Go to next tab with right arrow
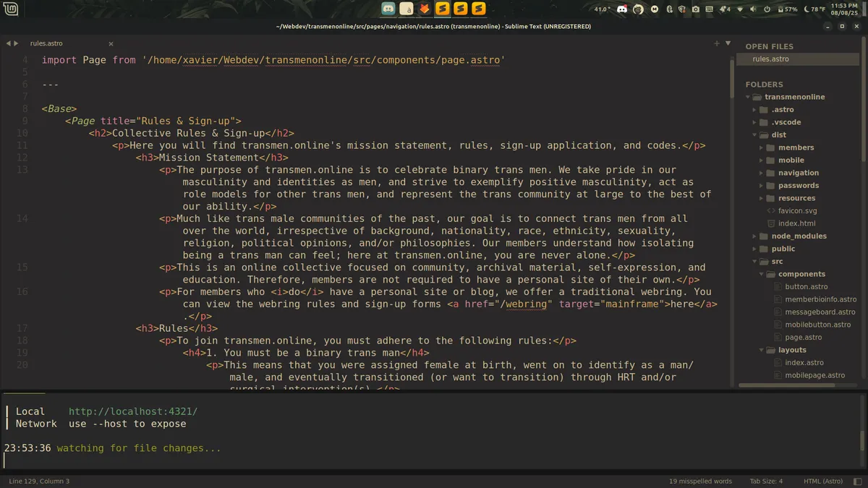 pos(16,43)
